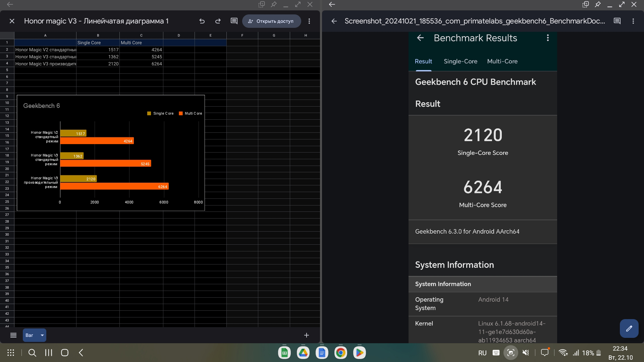Open Wi-Fi status in tray
The height and width of the screenshot is (362, 644).
[563, 353]
